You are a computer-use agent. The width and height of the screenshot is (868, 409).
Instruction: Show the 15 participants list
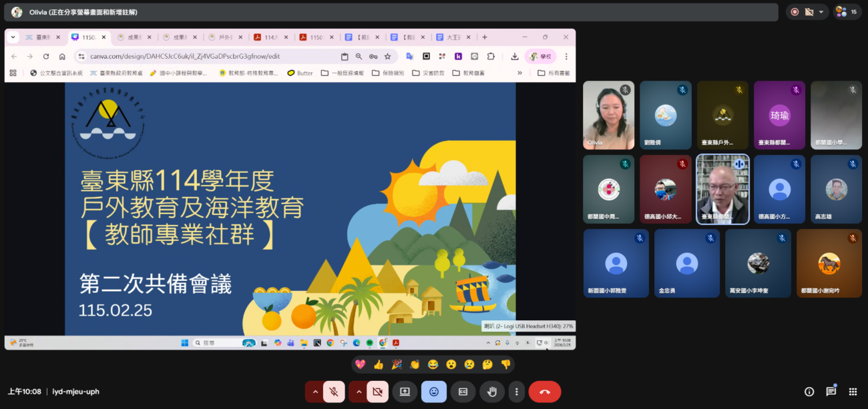847,12
